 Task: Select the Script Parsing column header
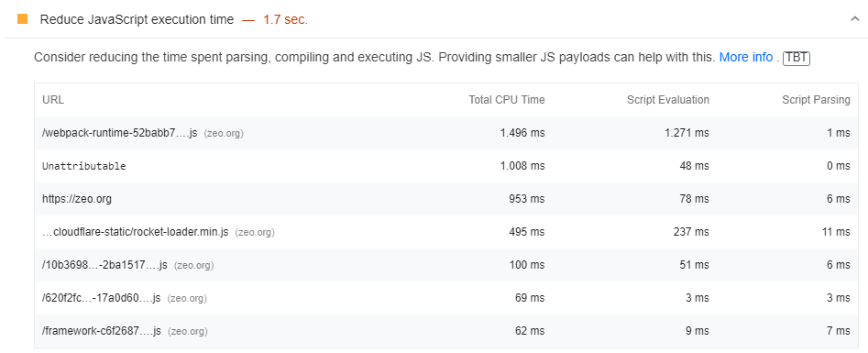pos(816,100)
